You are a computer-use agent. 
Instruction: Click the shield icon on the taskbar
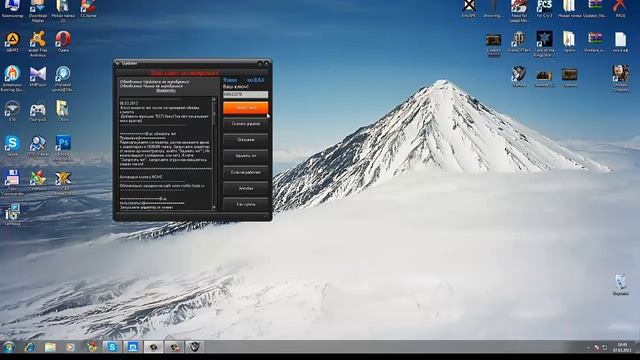[x=195, y=347]
